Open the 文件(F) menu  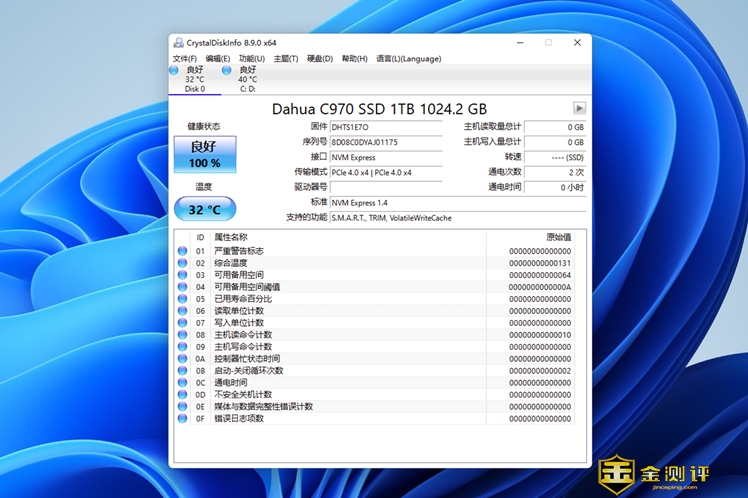click(x=185, y=59)
